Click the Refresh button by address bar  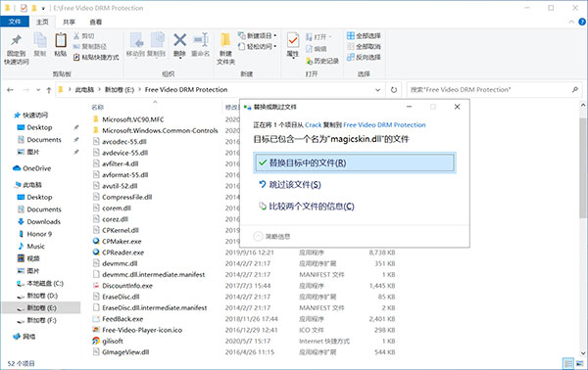point(394,90)
